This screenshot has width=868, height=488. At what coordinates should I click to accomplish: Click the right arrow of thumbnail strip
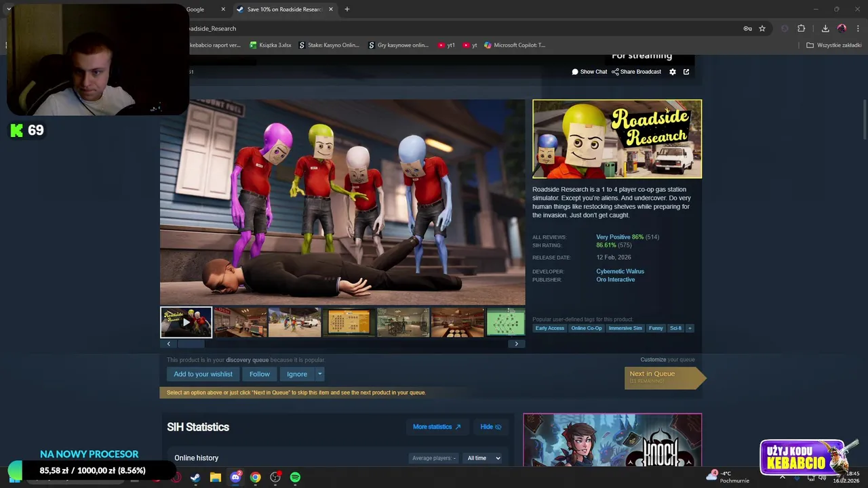coord(516,344)
